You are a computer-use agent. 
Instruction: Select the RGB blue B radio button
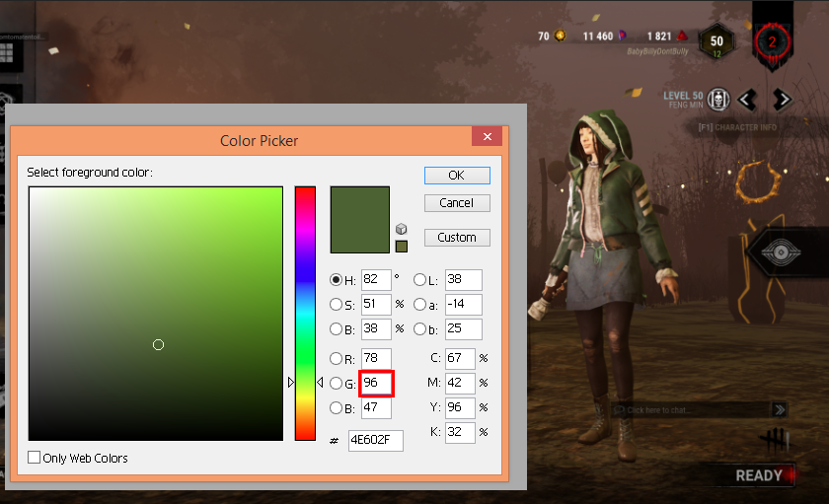[336, 408]
